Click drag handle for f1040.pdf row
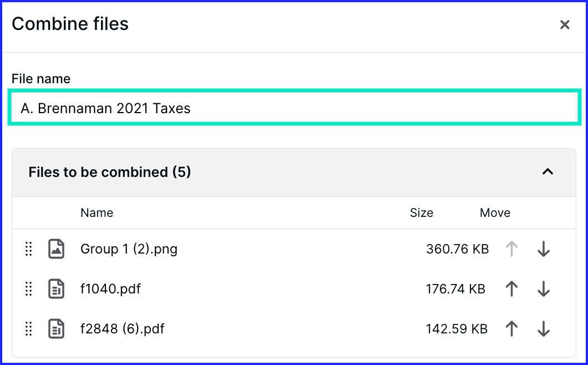Viewport: 588px width, 365px height. click(28, 289)
